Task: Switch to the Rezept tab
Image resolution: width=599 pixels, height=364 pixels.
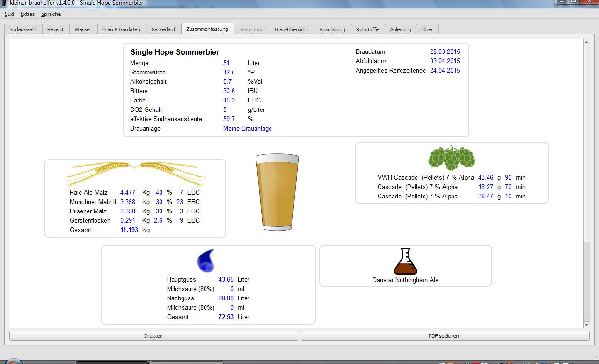Action: (x=55, y=29)
